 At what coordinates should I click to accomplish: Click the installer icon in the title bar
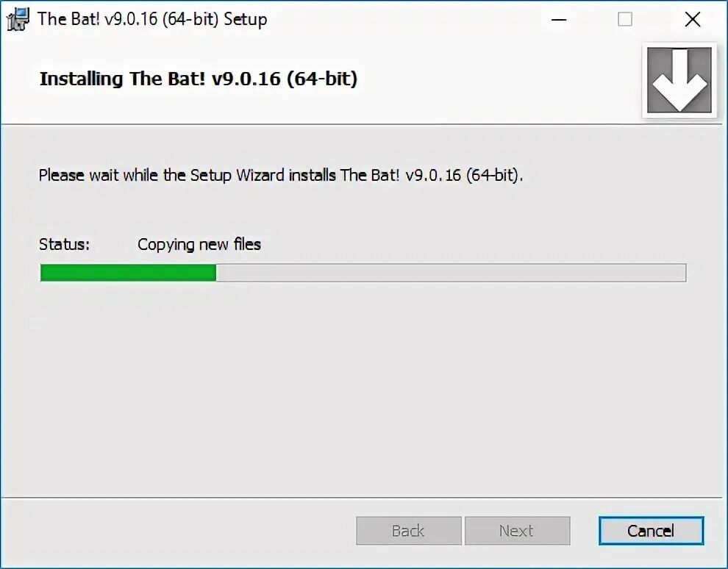click(x=18, y=20)
